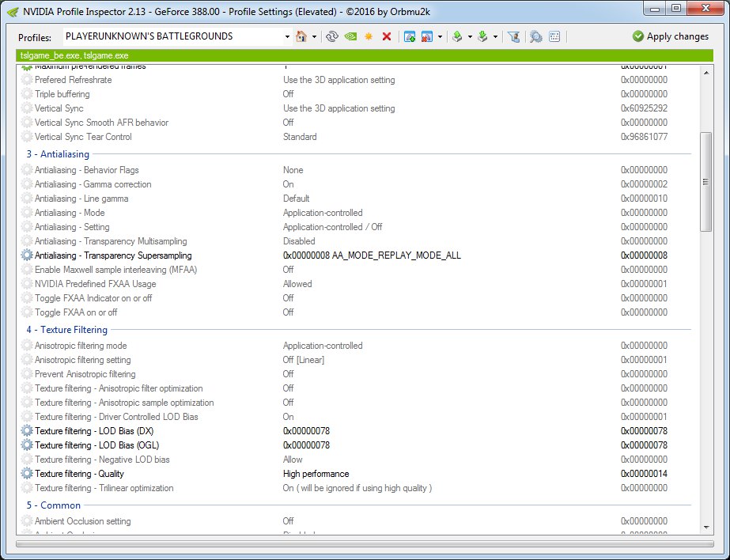This screenshot has width=730, height=560.
Task: Expand the remove application dropdown arrow
Action: click(440, 36)
